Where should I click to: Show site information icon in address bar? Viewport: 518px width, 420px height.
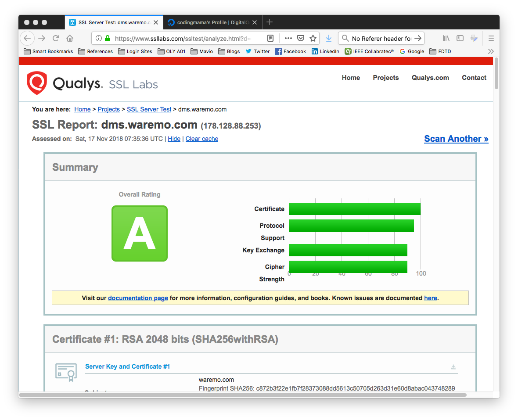[98, 38]
